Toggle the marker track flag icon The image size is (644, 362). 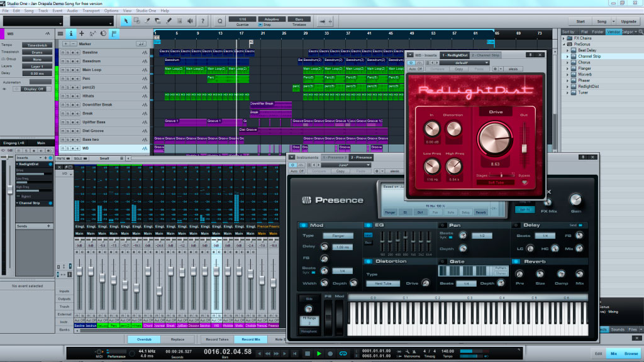click(x=114, y=34)
